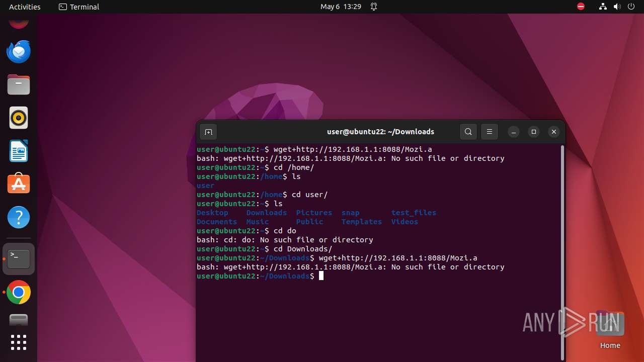Click the terminal cursor at last prompt
This screenshot has width=644, height=362.
(x=321, y=276)
